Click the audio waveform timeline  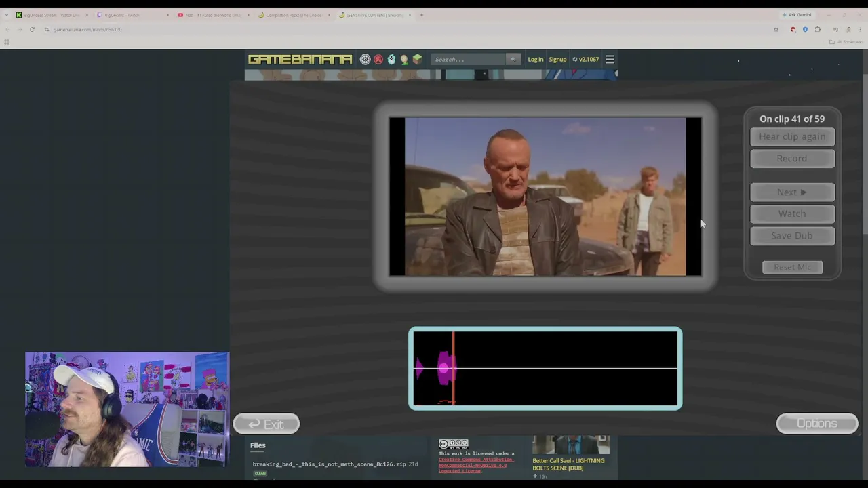545,369
